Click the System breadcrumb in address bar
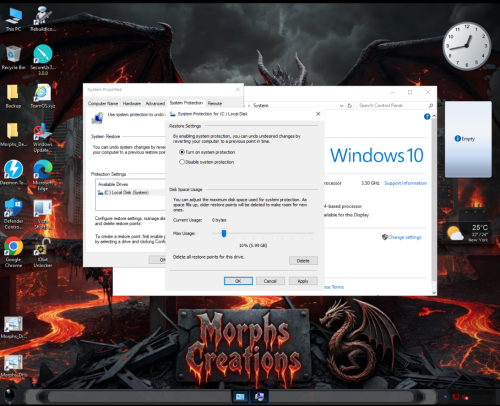 [x=261, y=105]
